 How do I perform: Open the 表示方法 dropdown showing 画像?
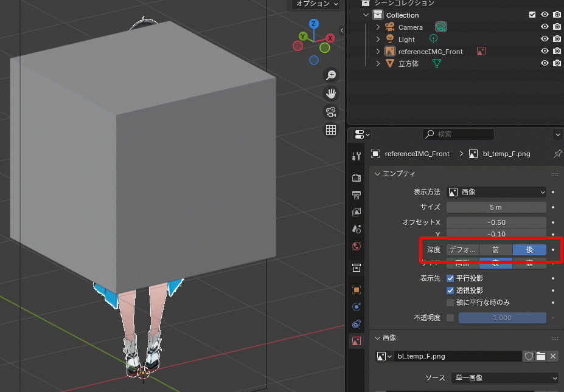496,192
